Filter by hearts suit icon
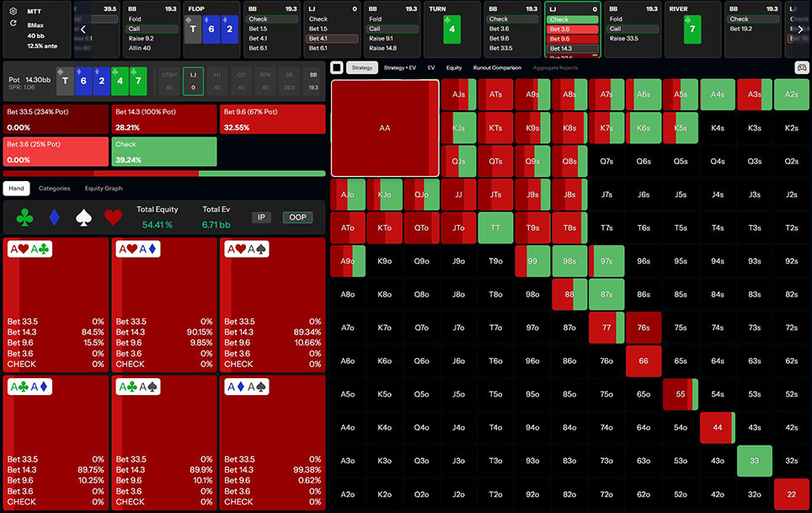812x513 pixels. click(111, 218)
